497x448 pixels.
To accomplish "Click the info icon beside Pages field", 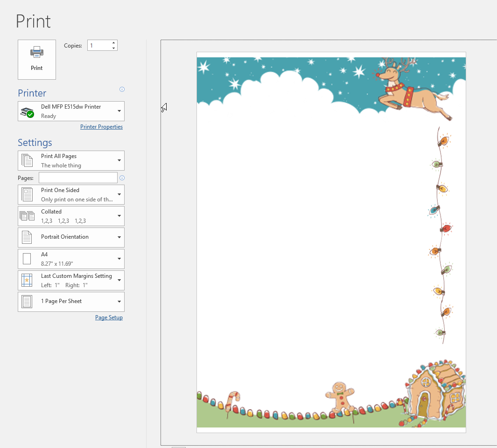I will click(x=122, y=178).
